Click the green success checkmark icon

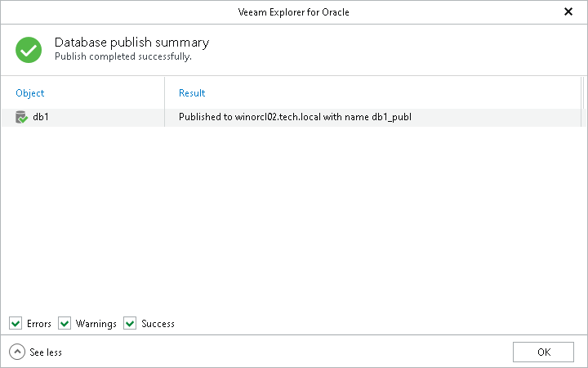coord(29,49)
